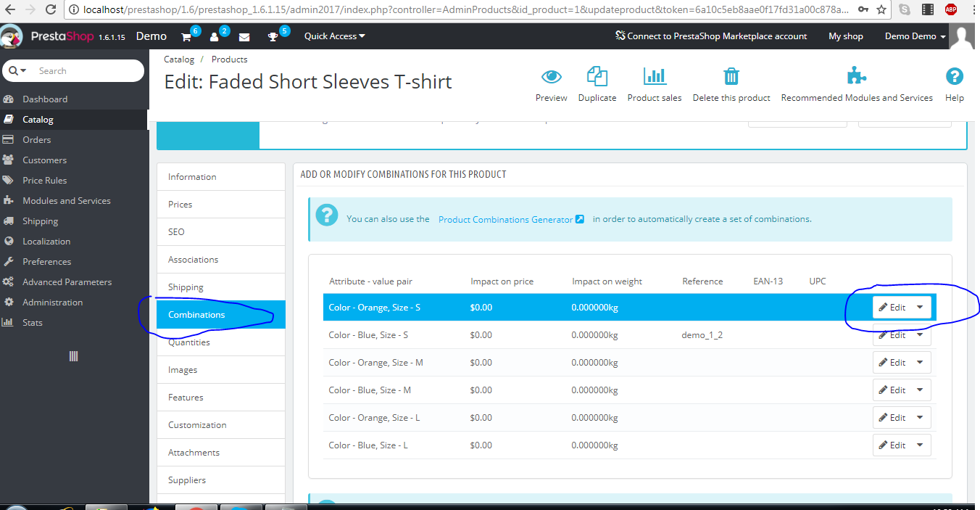Click the Delete this product trash icon
The width and height of the screenshot is (980, 510).
pyautogui.click(x=731, y=76)
